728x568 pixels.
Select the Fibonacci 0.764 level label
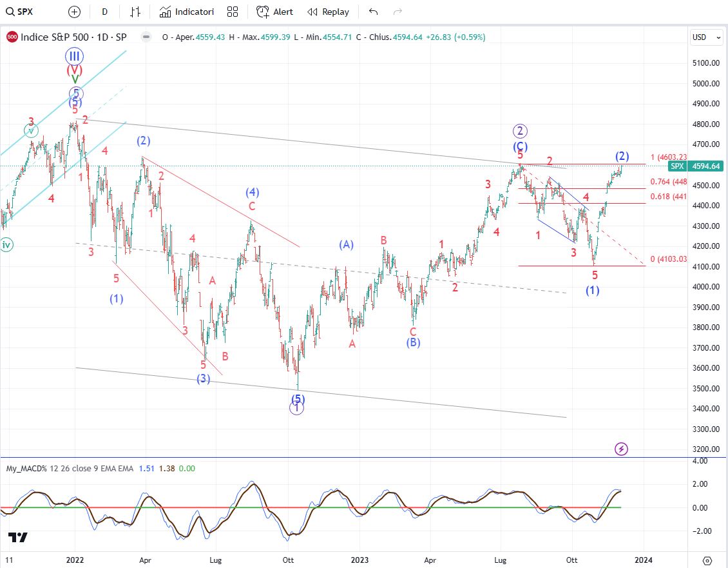[x=669, y=182]
